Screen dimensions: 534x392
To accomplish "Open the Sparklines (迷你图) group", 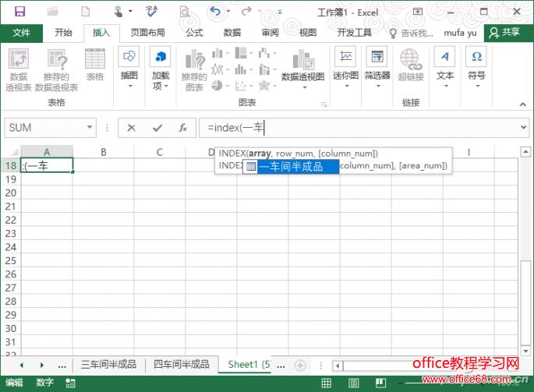I will pyautogui.click(x=345, y=68).
